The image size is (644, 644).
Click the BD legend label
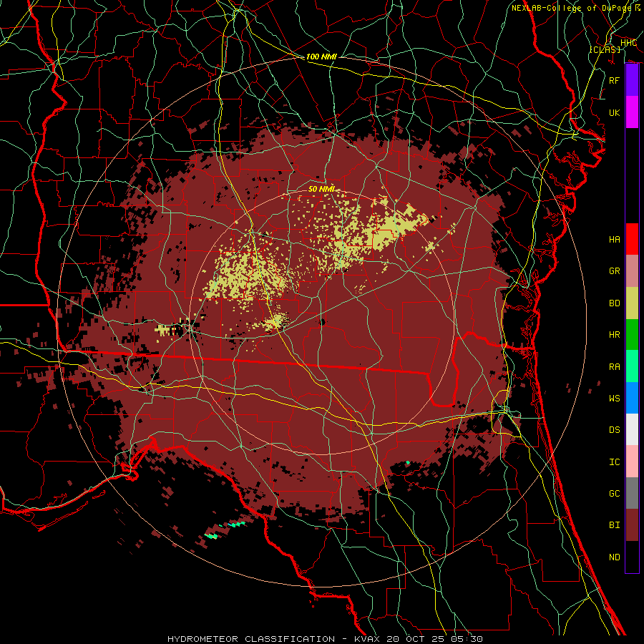tap(615, 303)
